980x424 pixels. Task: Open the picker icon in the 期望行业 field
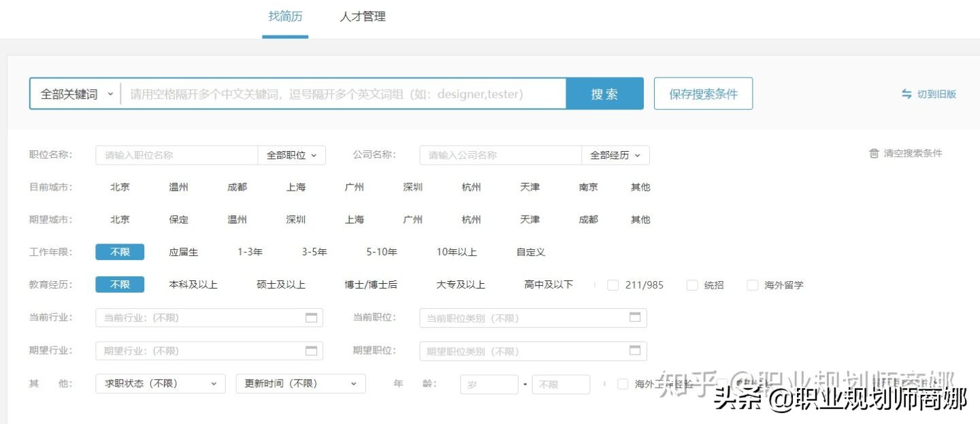[x=312, y=350]
